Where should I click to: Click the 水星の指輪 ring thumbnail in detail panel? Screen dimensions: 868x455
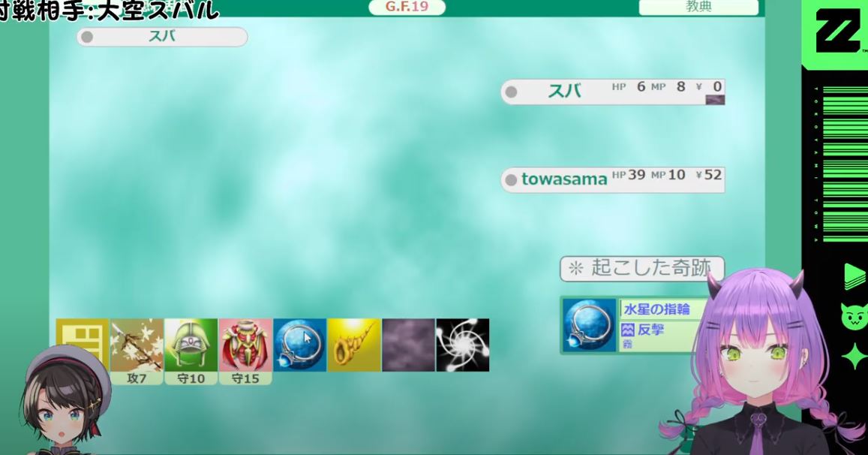click(590, 325)
